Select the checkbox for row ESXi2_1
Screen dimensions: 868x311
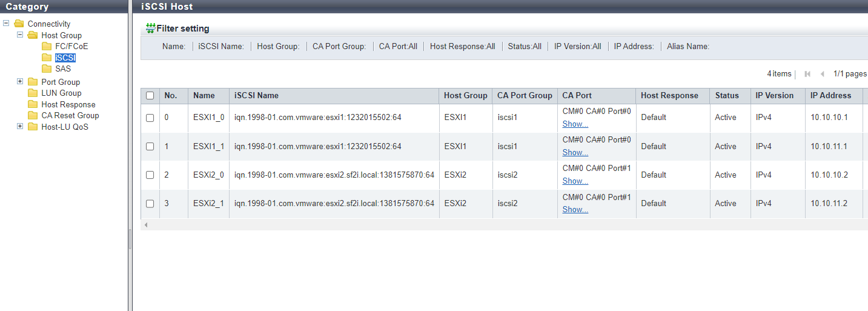[150, 204]
